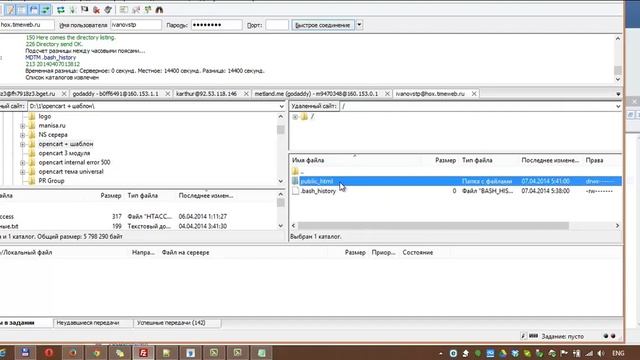The image size is (640, 360).
Task: Reconnect to the last server
Action: click(108, 9)
